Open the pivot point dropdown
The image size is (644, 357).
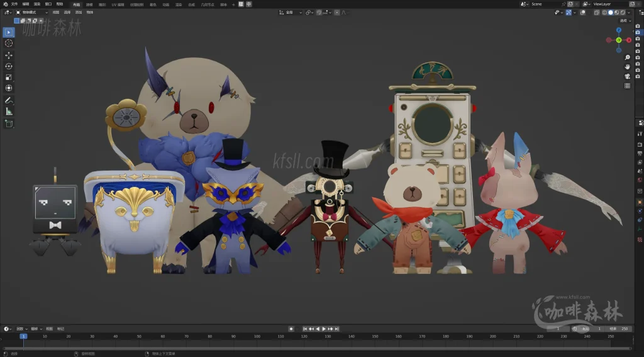pyautogui.click(x=309, y=13)
